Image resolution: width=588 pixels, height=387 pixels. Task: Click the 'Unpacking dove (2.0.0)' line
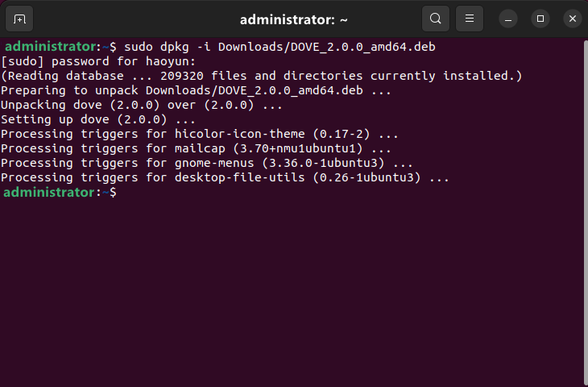click(x=142, y=105)
